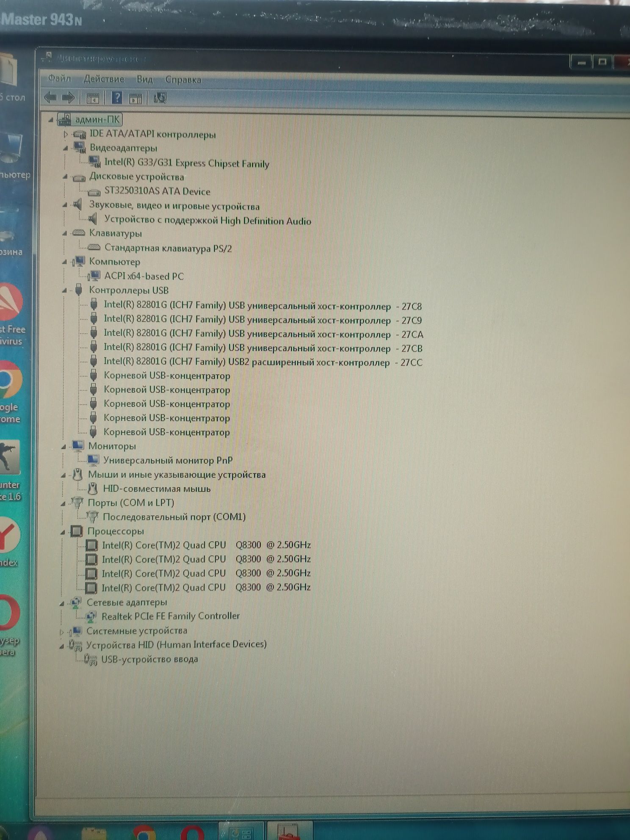Open the Действие menu

click(x=104, y=79)
